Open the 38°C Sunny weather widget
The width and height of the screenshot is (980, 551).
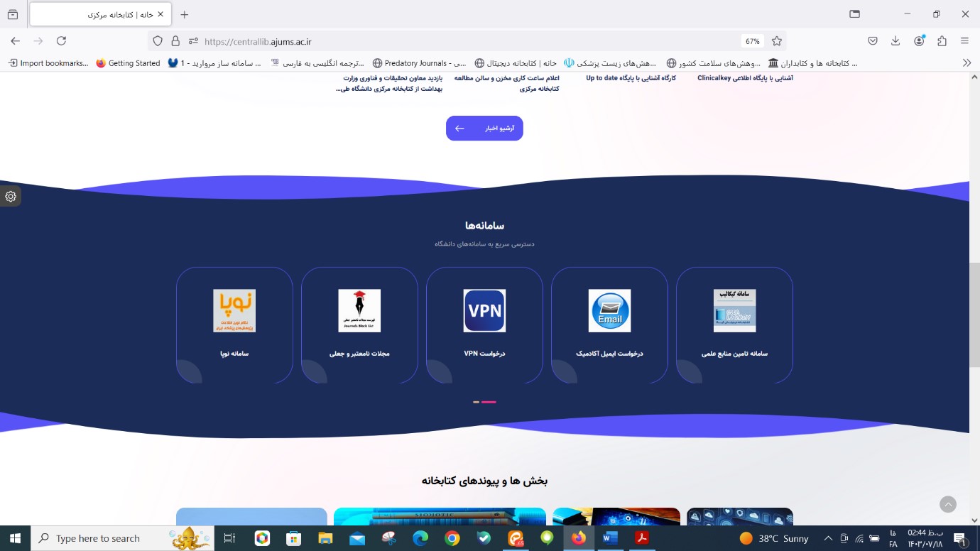tap(774, 538)
